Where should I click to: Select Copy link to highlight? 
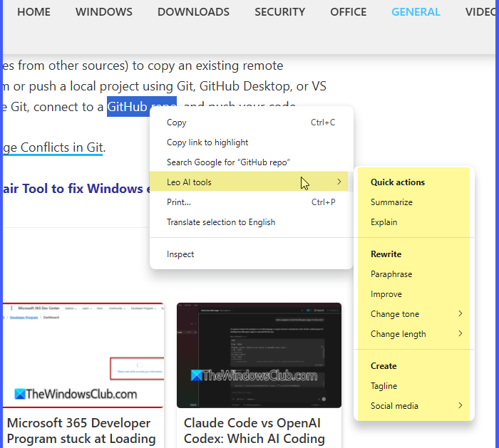click(251, 142)
